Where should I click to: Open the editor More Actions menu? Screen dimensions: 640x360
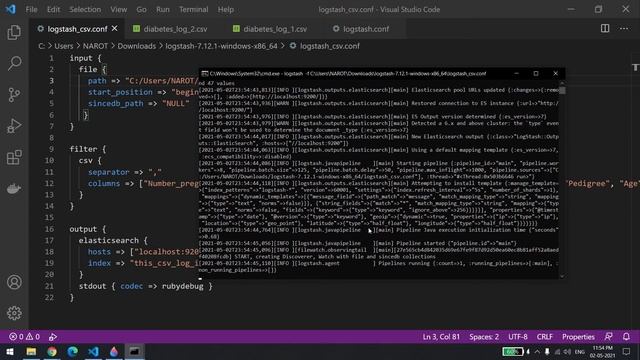624,28
